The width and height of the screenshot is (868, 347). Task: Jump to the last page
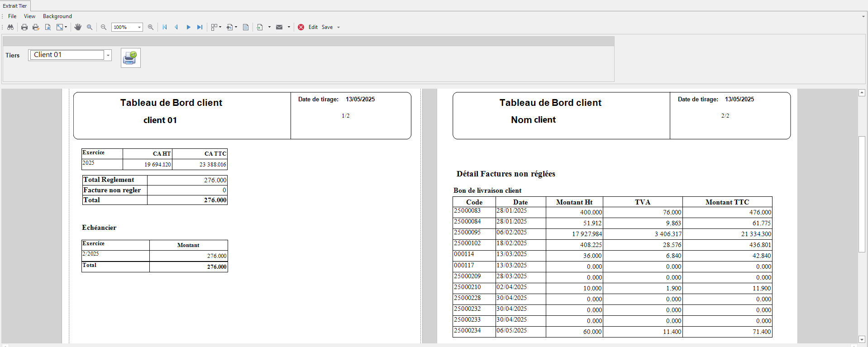point(200,27)
